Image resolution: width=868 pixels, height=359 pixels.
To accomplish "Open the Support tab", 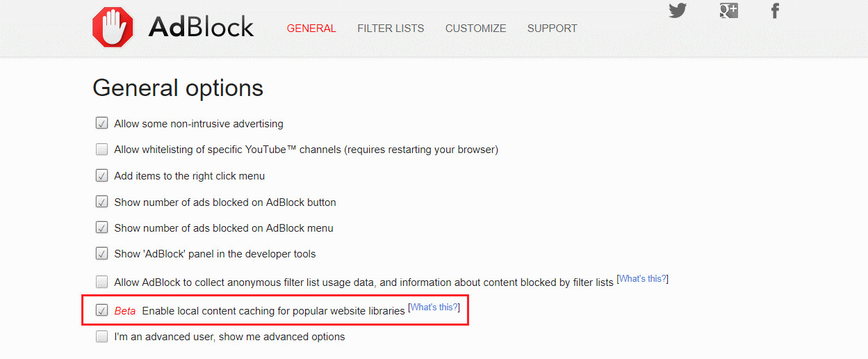I will (x=552, y=29).
